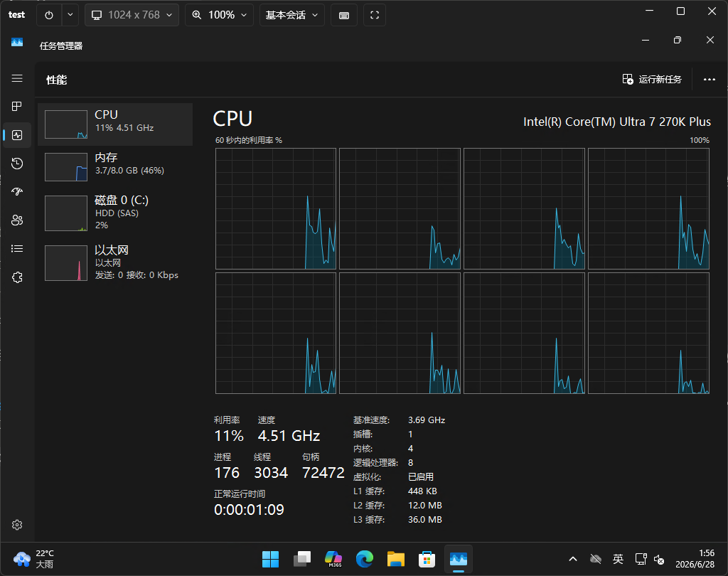Open the 1024 x 768 resolution dropdown
Image resolution: width=728 pixels, height=576 pixels.
tap(132, 15)
